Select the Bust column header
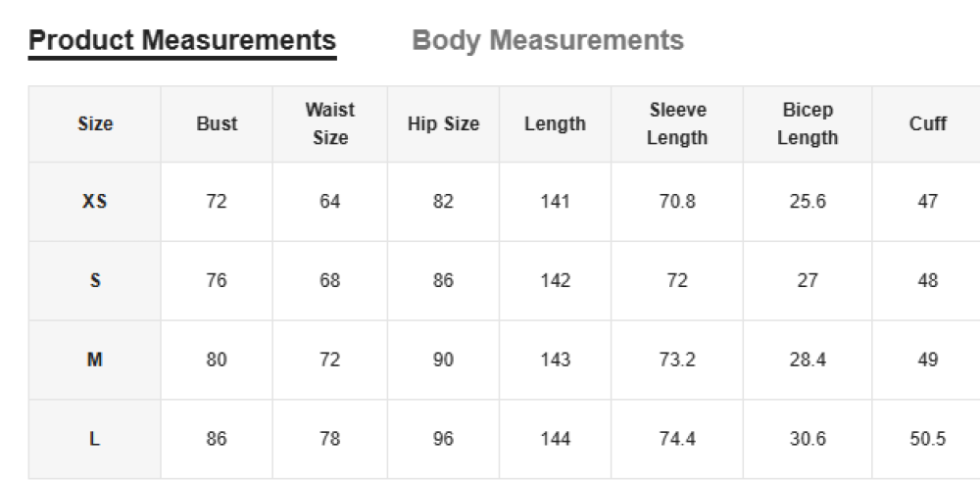The image size is (980, 481). tap(217, 124)
